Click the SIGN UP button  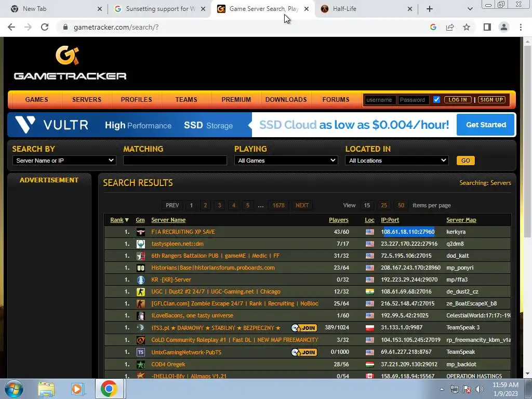click(x=491, y=100)
